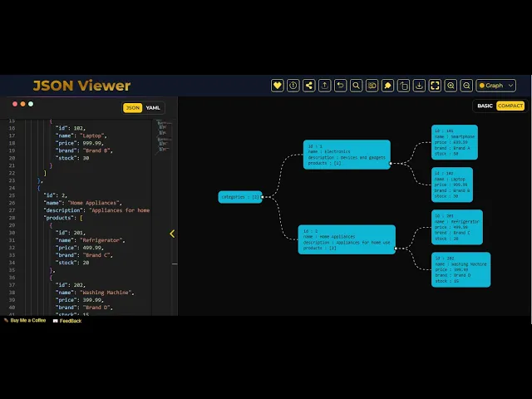Select the COMPACT layout option
The height and width of the screenshot is (399, 532).
510,106
